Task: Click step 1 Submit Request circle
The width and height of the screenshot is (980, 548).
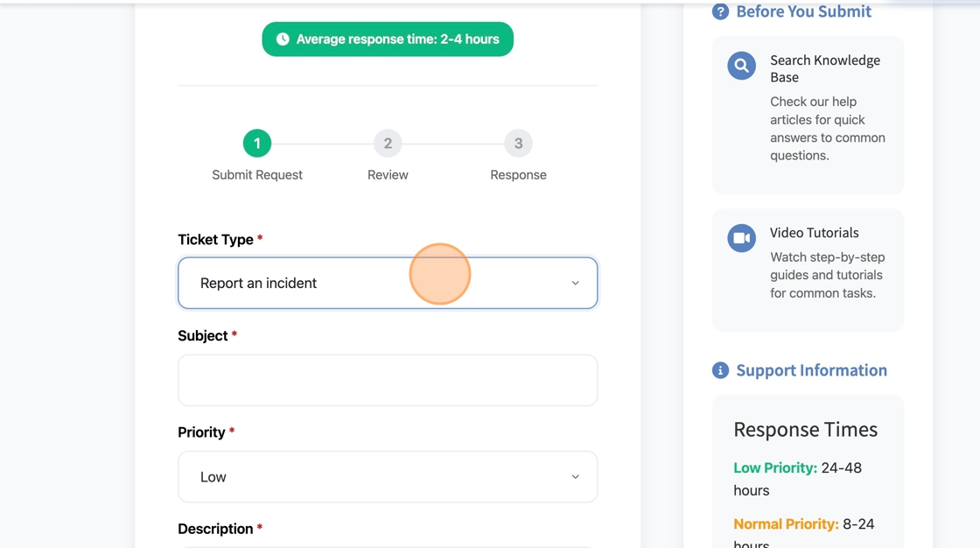Action: 257,143
